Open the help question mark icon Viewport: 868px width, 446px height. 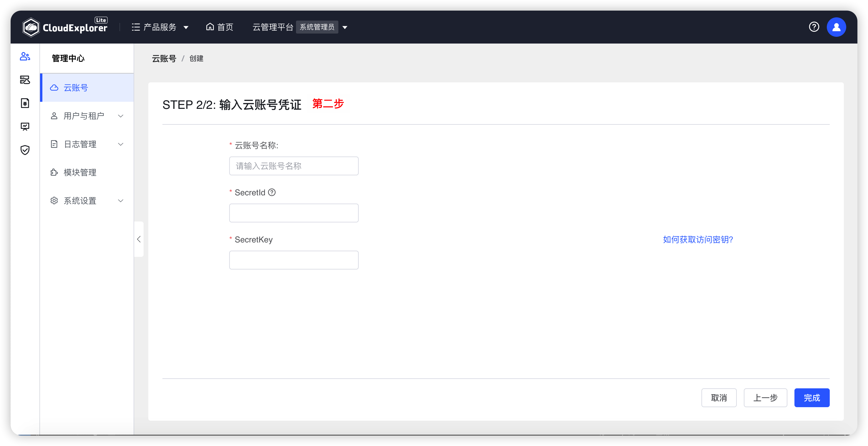[x=814, y=26]
